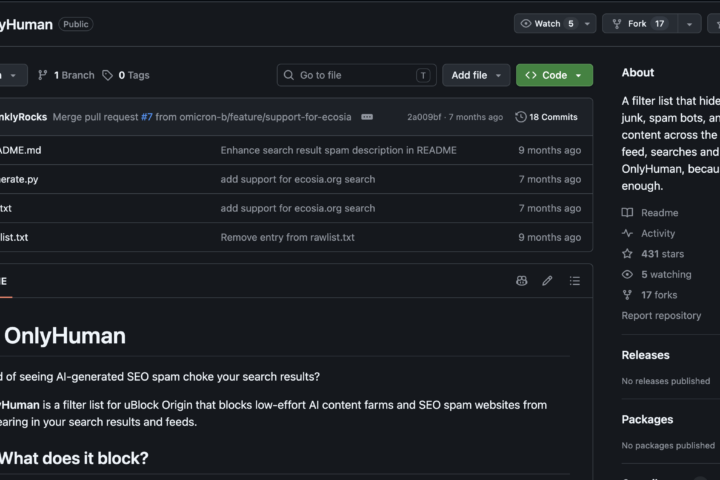Click the '9 months ago' on ADME.md row
The width and height of the screenshot is (720, 480).
pos(550,150)
